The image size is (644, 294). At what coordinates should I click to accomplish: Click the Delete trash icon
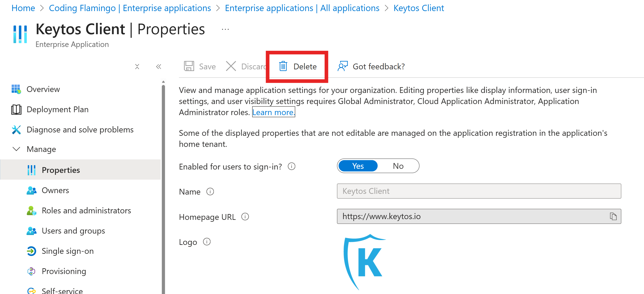tap(283, 66)
